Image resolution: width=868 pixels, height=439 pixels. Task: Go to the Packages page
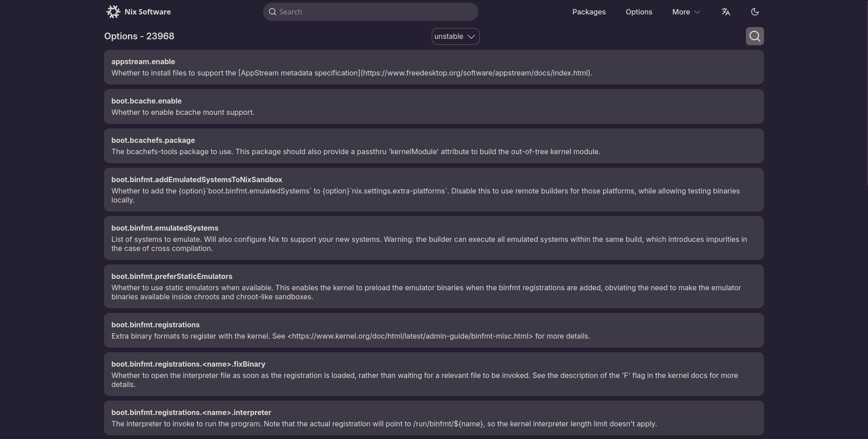(589, 12)
